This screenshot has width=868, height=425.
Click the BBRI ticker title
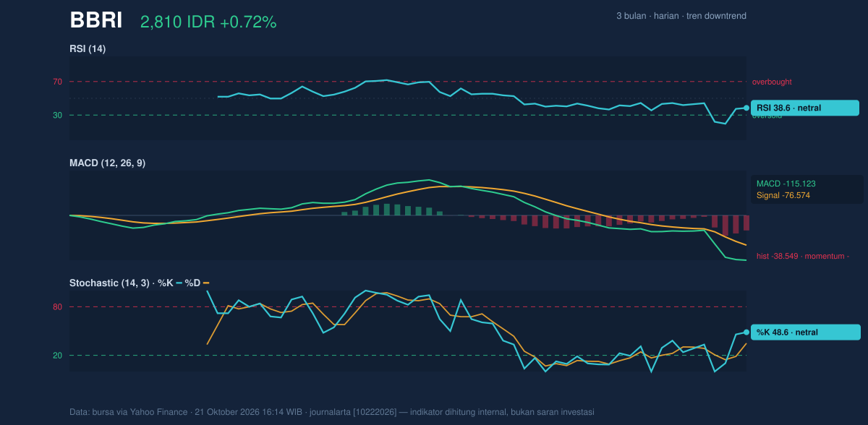(x=96, y=20)
